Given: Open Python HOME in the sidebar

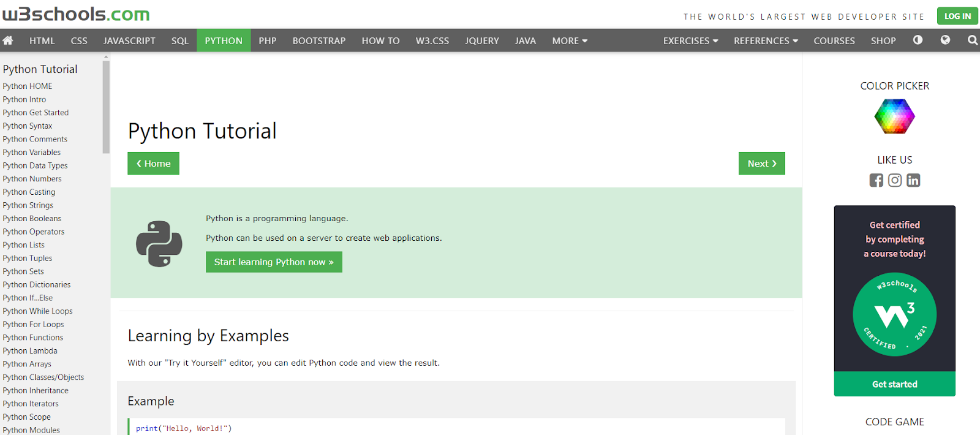Looking at the screenshot, I should click(x=28, y=86).
